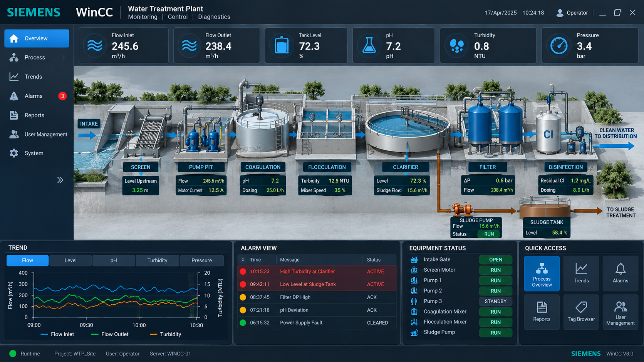Select the Low Level at Sludge Tank alarm
The image size is (644, 362).
317,284
